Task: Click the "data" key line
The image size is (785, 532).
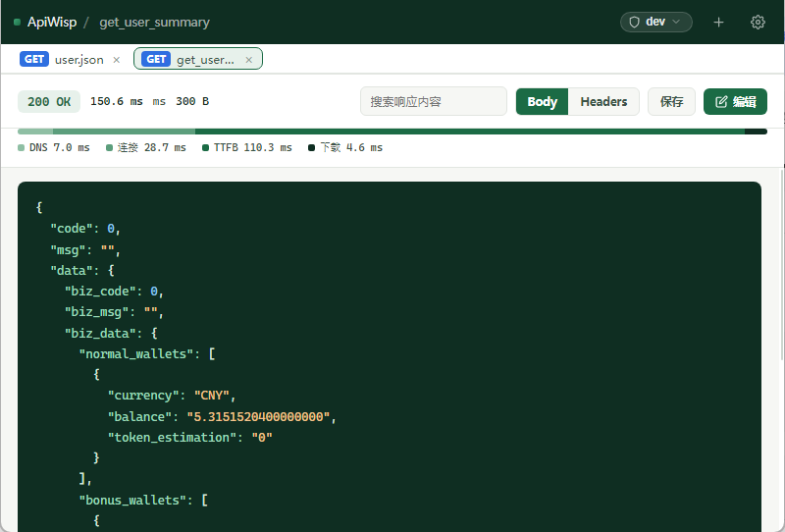Action: tap(82, 271)
